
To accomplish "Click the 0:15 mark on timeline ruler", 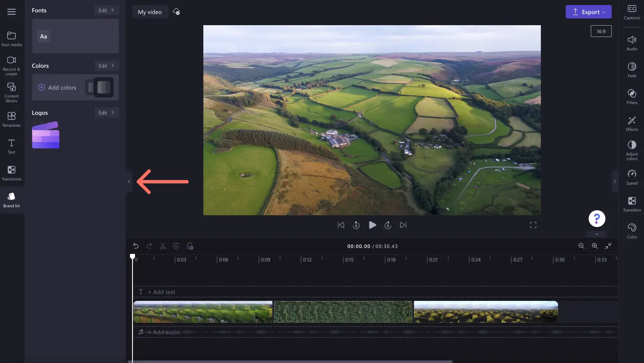I will tap(349, 260).
